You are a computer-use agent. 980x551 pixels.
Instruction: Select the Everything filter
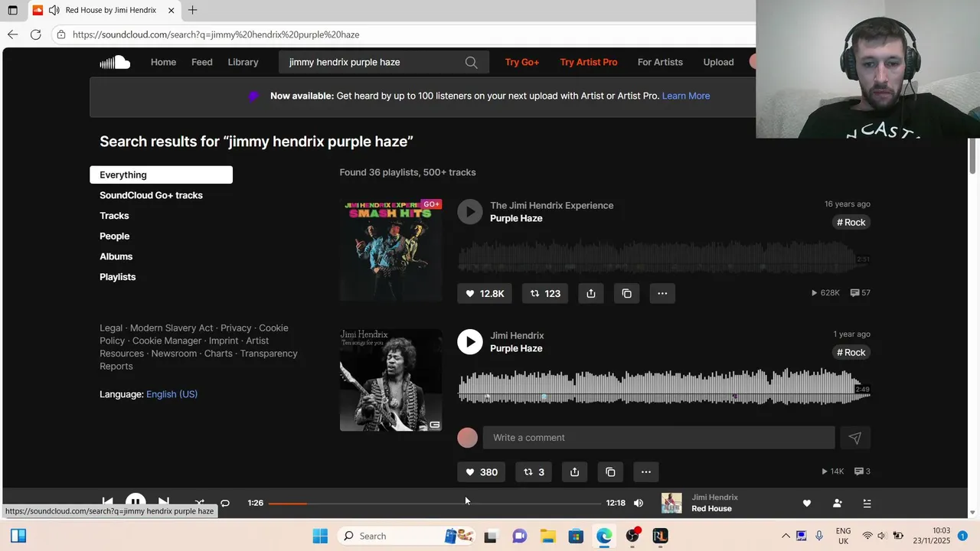click(x=161, y=174)
